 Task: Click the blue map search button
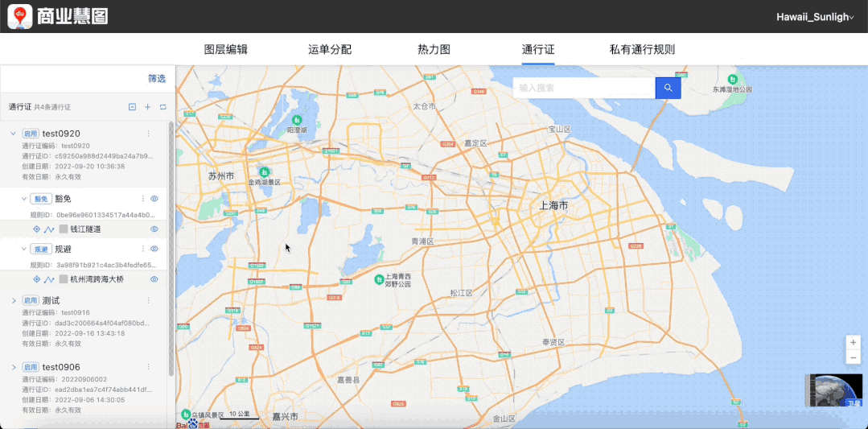click(x=668, y=88)
